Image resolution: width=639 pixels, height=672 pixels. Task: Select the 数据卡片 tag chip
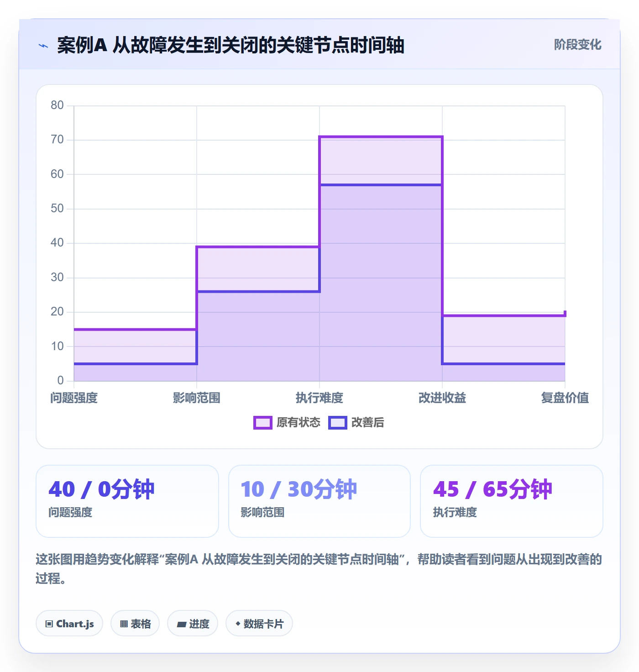[x=259, y=623]
